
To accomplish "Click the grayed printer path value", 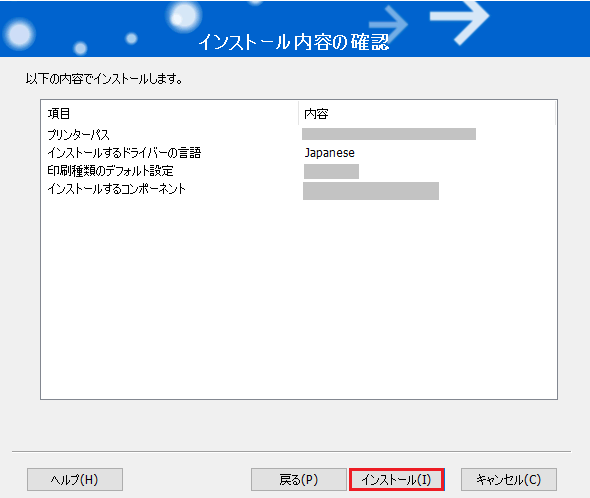I will (389, 134).
